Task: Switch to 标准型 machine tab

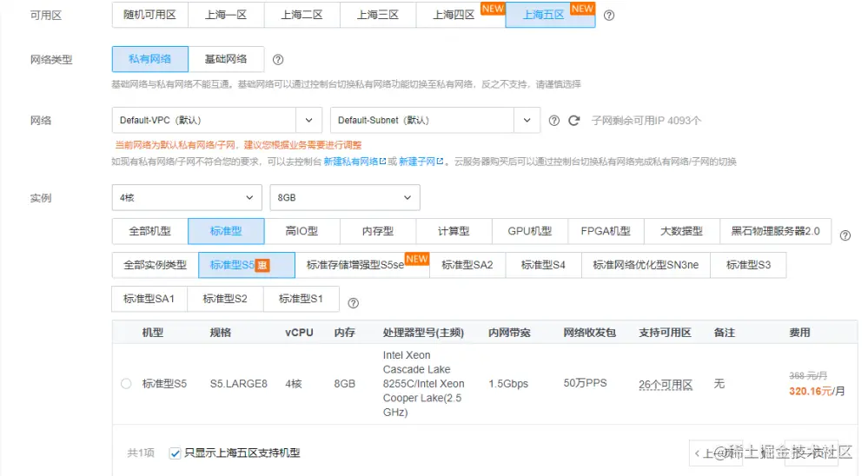Action: point(226,231)
